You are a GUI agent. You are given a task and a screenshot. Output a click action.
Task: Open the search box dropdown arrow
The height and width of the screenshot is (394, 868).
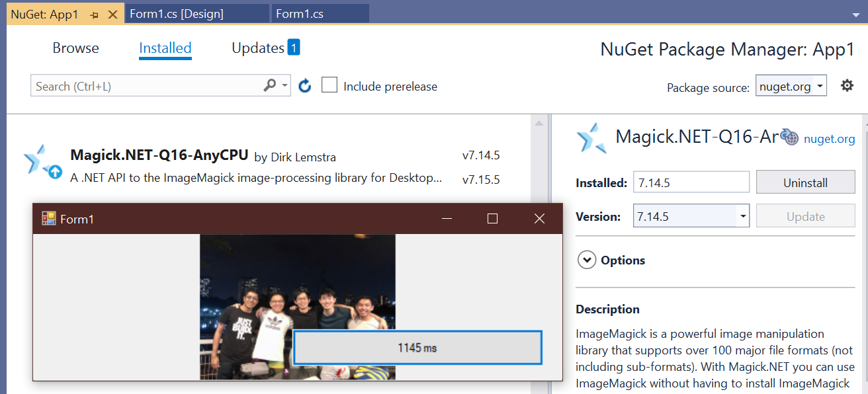click(284, 85)
